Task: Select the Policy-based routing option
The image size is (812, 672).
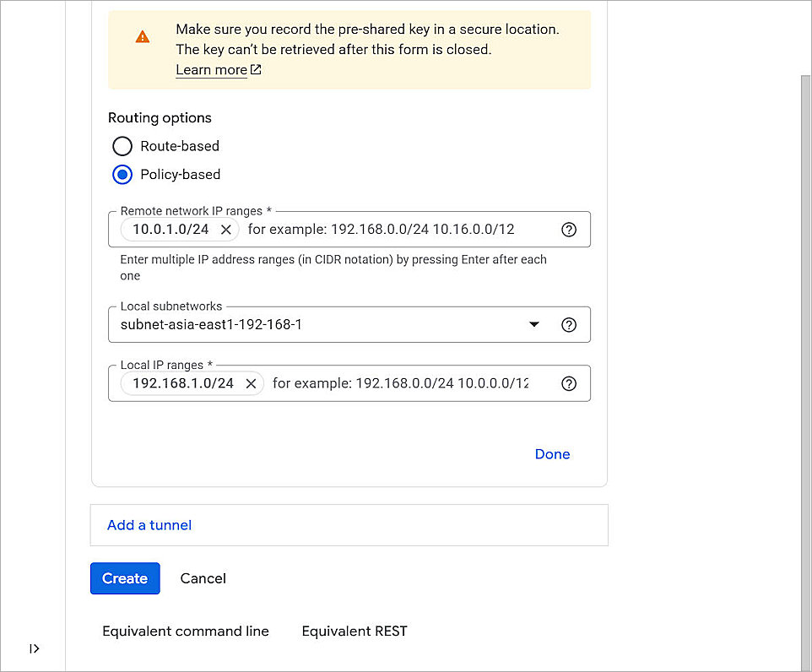Action: click(x=122, y=175)
